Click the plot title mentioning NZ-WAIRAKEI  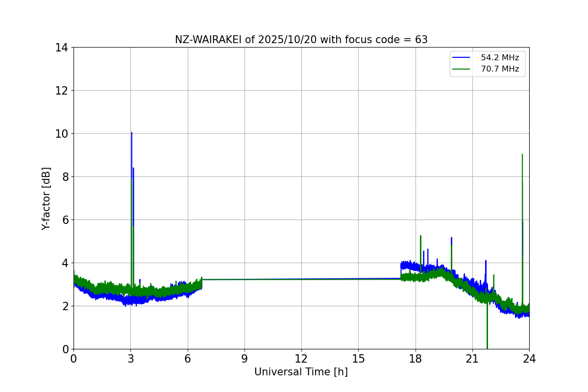pos(301,40)
